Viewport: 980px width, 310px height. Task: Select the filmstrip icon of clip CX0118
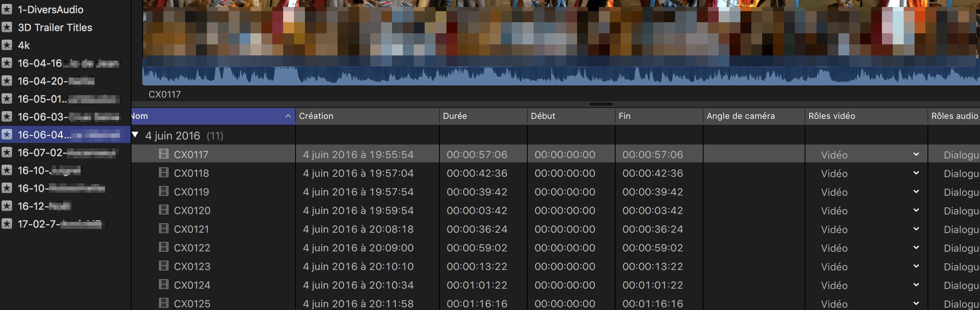coord(164,172)
